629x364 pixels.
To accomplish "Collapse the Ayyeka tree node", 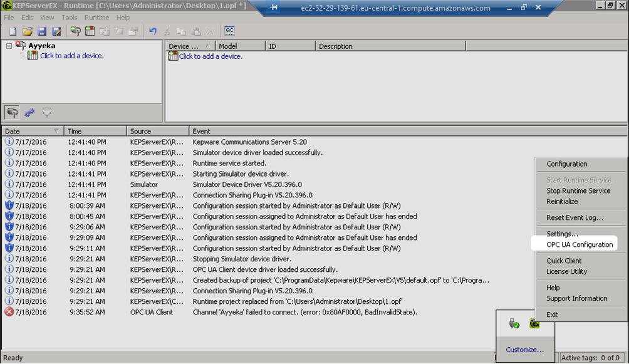I will (9, 46).
